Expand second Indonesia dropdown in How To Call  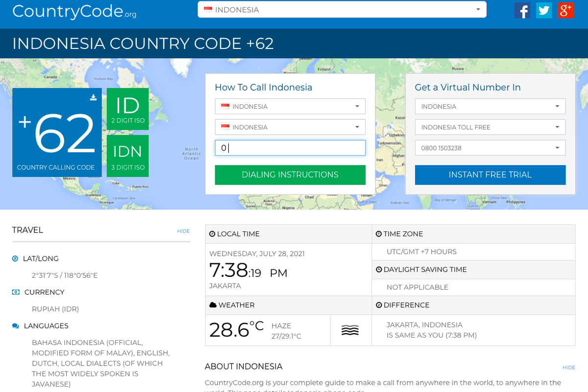290,127
